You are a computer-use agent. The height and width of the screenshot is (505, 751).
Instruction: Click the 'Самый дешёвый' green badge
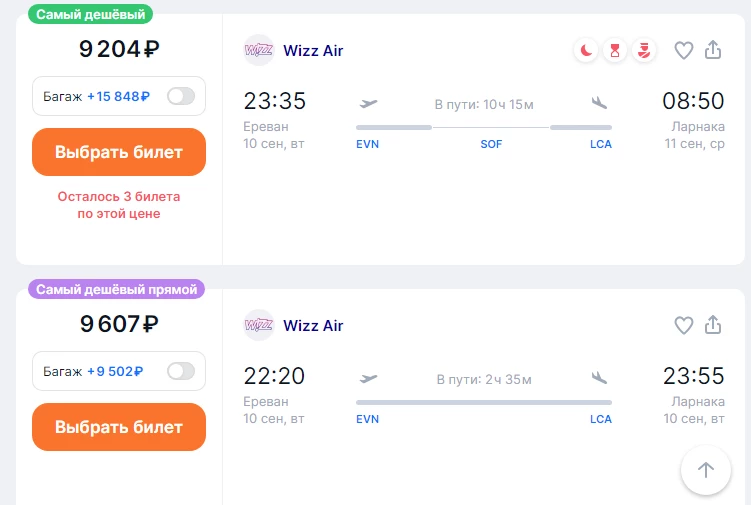pos(91,14)
